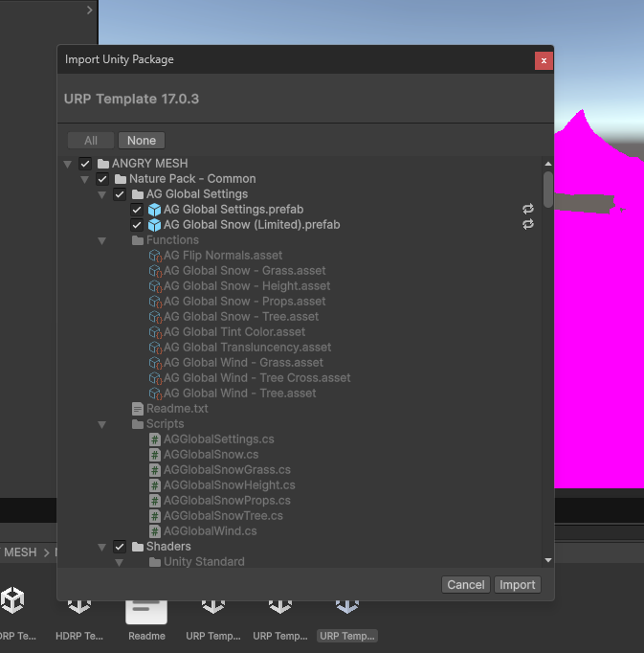Screen dimensions: 644x653
Task: Collapse the Shaders folder node
Action: (102, 548)
